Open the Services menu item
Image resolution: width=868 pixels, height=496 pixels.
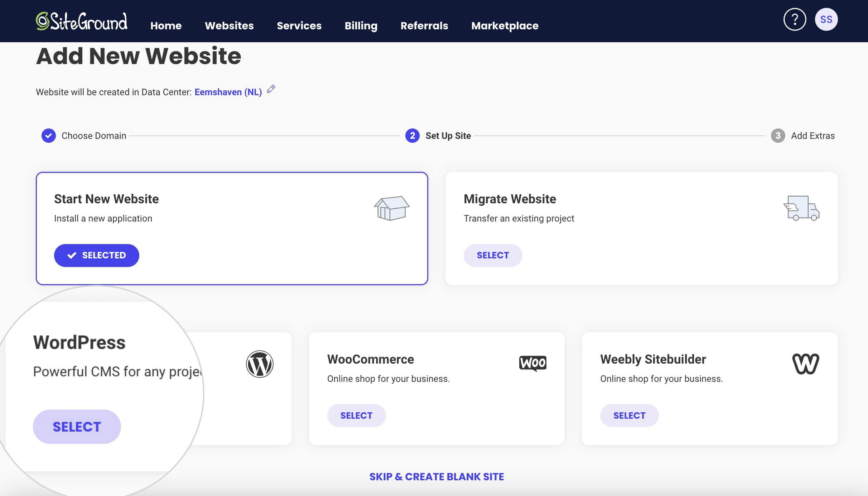(299, 26)
